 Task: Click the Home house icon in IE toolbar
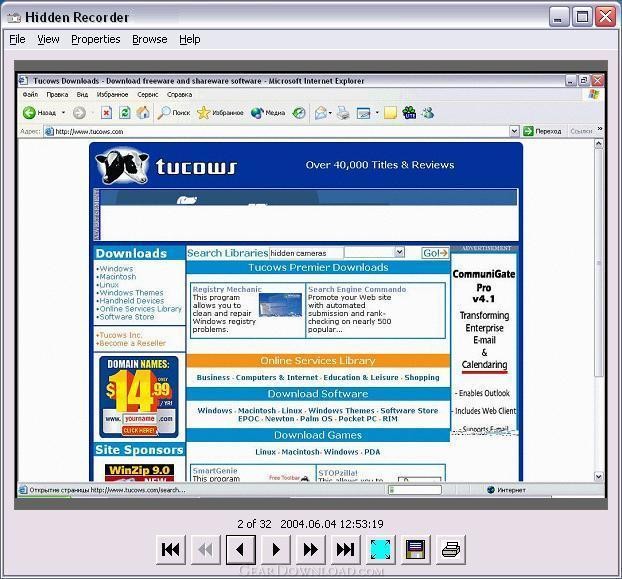pyautogui.click(x=143, y=113)
